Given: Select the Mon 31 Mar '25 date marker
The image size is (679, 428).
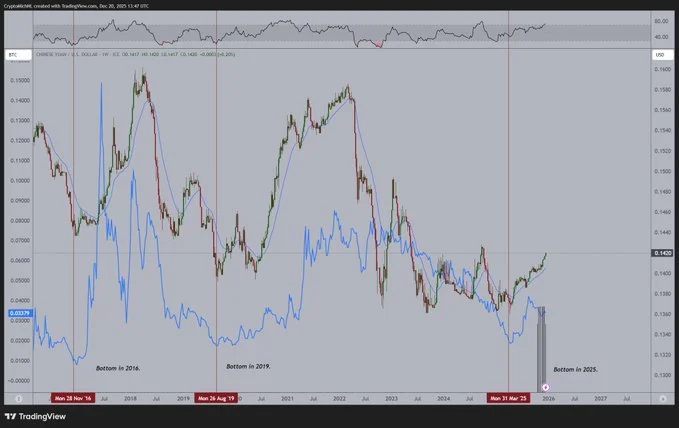Looking at the screenshot, I should pyautogui.click(x=508, y=398).
